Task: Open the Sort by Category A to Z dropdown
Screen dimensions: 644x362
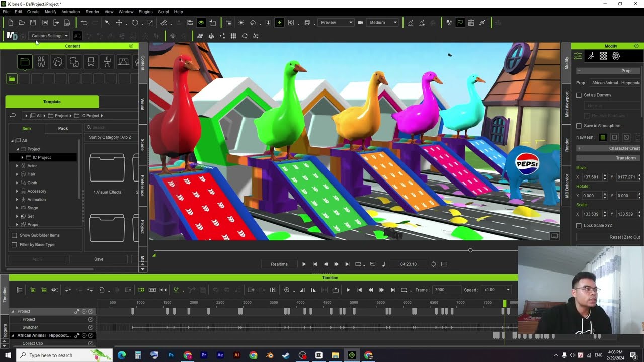Action: 110,137
